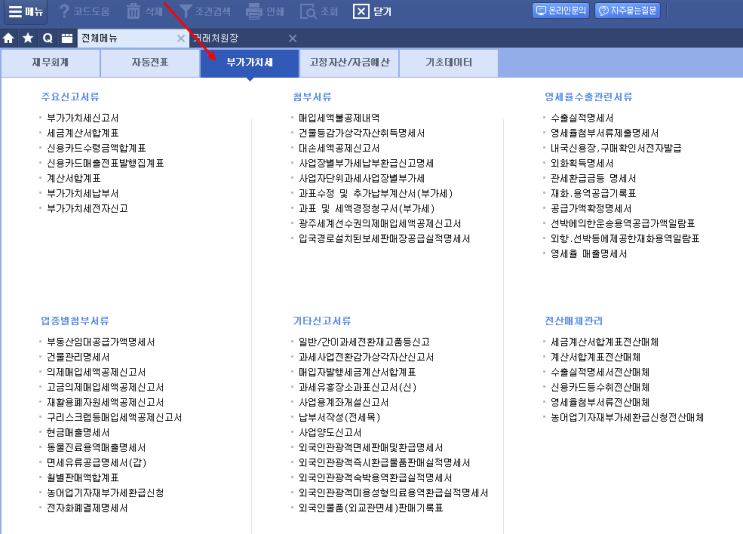Click the 자주묻는질문 button
Screen dimensions: 743x534
pos(627,10)
